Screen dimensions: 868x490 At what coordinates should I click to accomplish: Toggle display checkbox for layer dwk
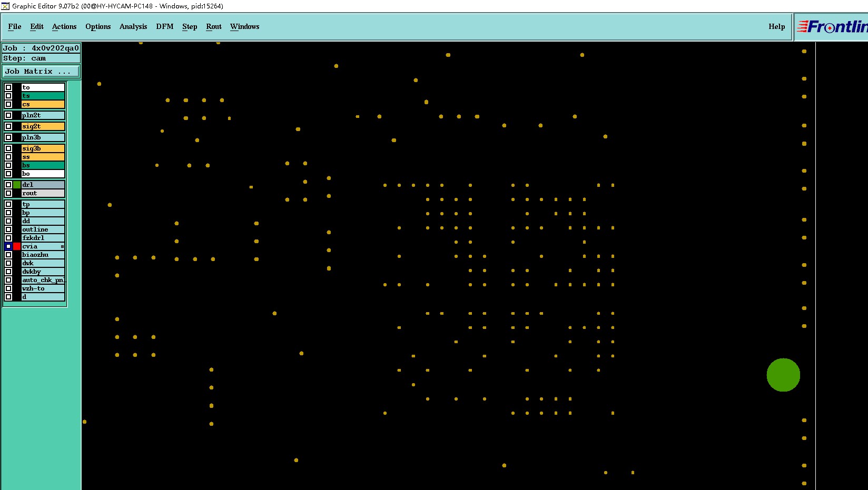coord(8,263)
